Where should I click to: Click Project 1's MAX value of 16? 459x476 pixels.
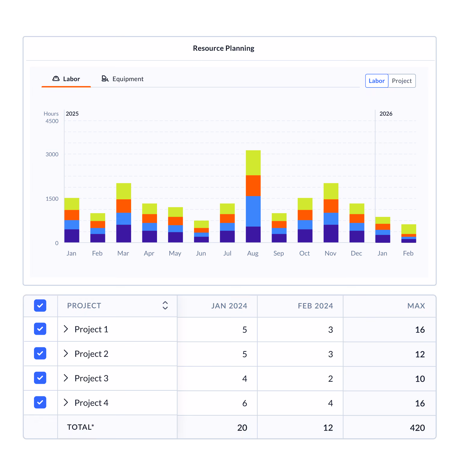pos(420,330)
